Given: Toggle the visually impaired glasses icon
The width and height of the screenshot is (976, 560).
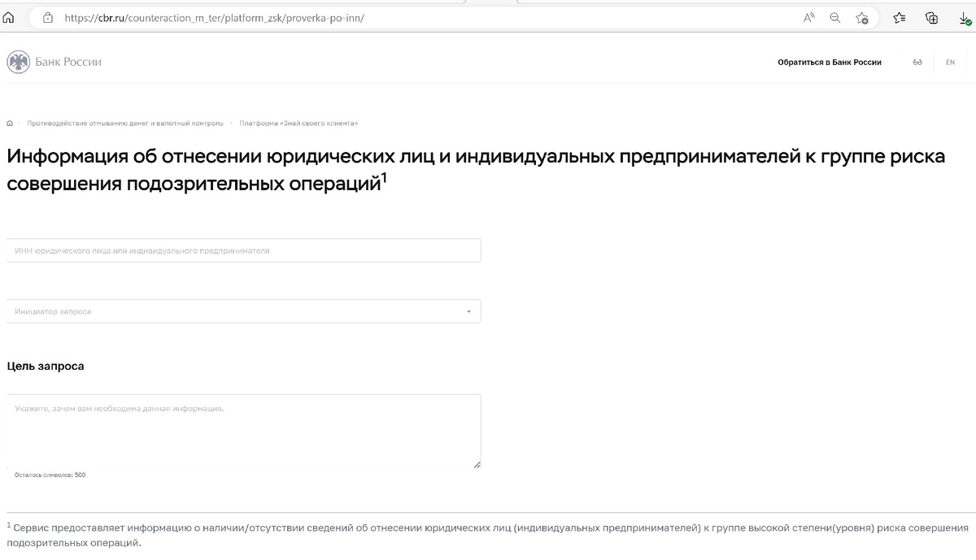Looking at the screenshot, I should click(x=917, y=63).
